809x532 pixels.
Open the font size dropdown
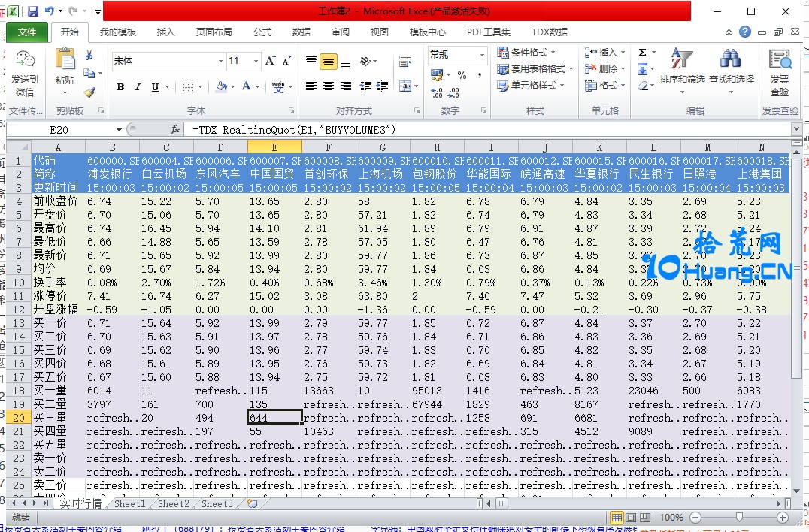coord(256,61)
